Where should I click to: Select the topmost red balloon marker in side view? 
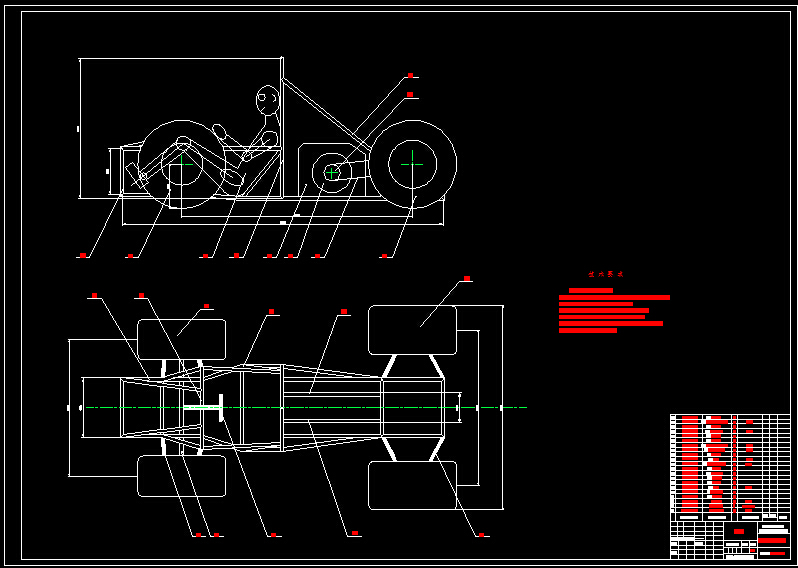[x=410, y=75]
